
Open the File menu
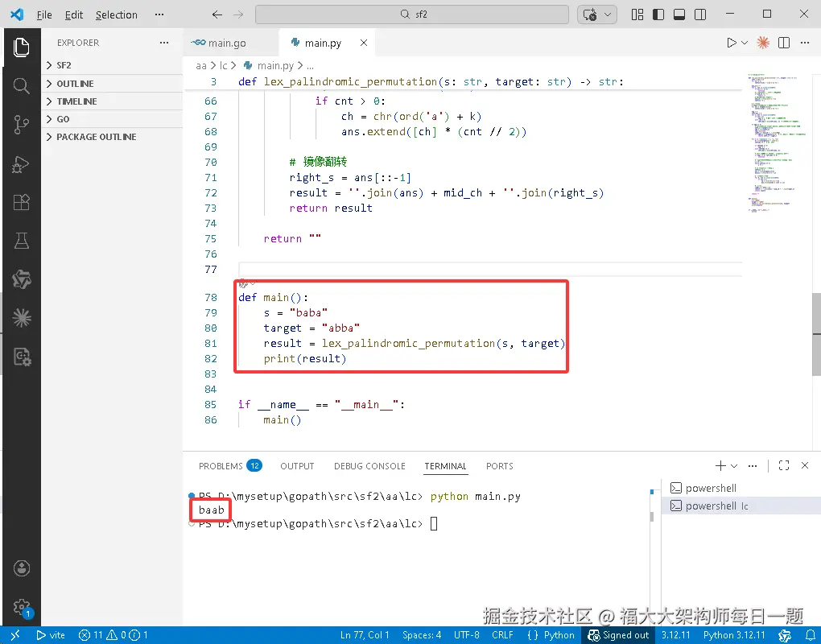(44, 14)
